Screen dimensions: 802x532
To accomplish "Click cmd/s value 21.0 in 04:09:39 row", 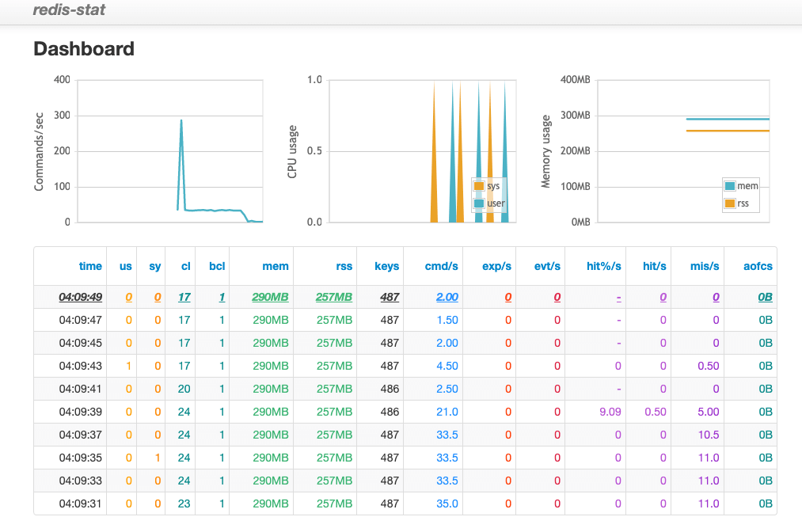I will 447,412.
